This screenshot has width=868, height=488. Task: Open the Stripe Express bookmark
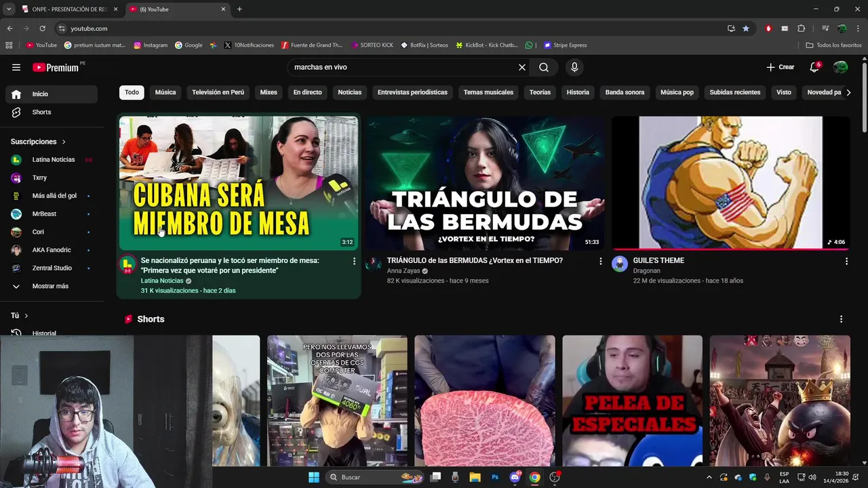point(565,45)
